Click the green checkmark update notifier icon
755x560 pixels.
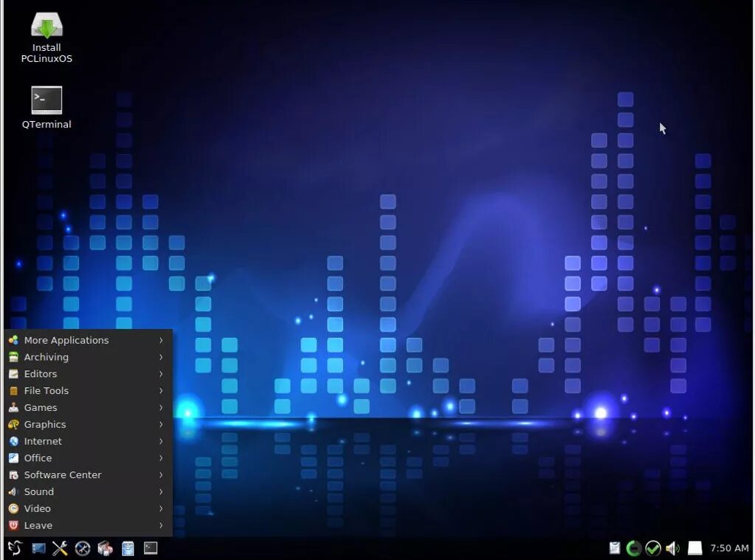point(653,547)
